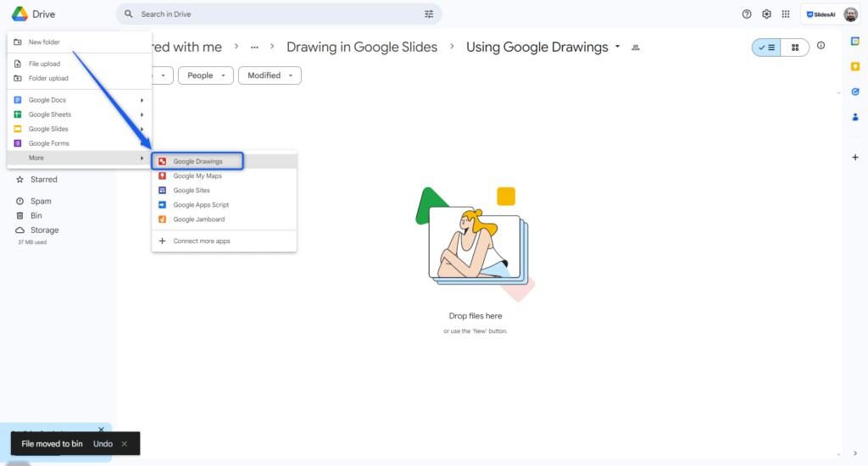Expand the People filter dropdown
The width and height of the screenshot is (868, 466).
click(x=205, y=75)
